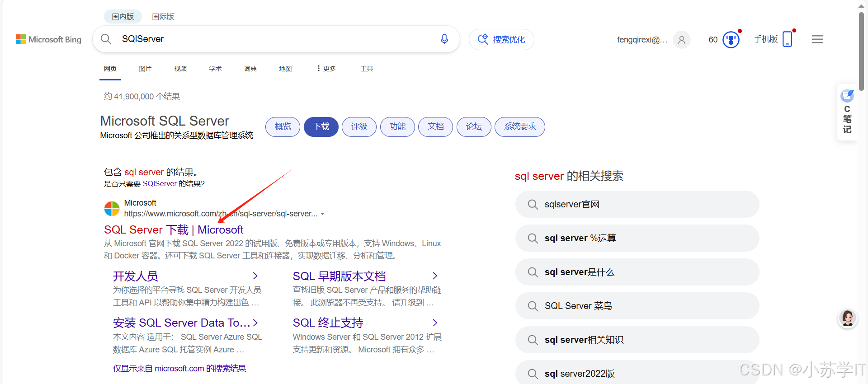Click the Microsoft SQL Server heading

(165, 121)
